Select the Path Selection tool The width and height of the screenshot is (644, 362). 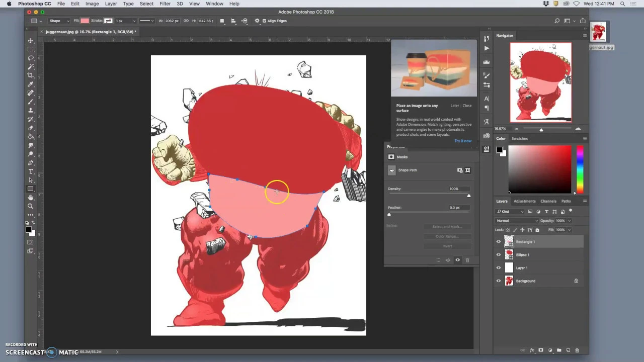click(31, 180)
